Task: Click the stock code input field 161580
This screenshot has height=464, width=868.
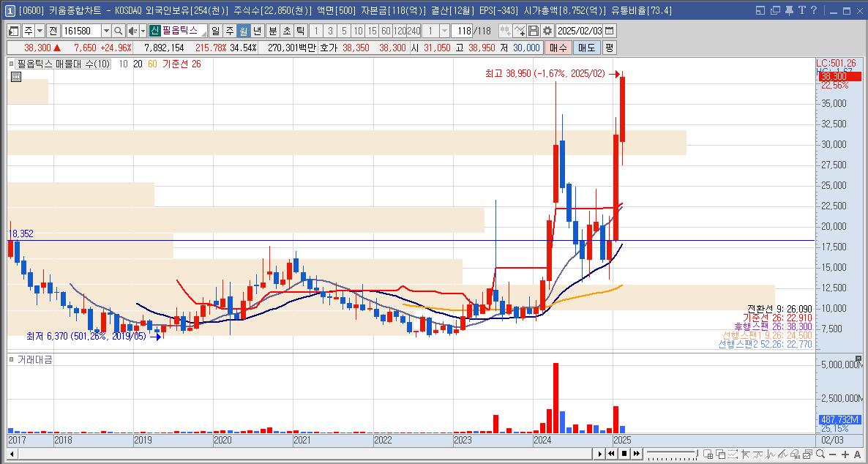Action: (x=81, y=31)
